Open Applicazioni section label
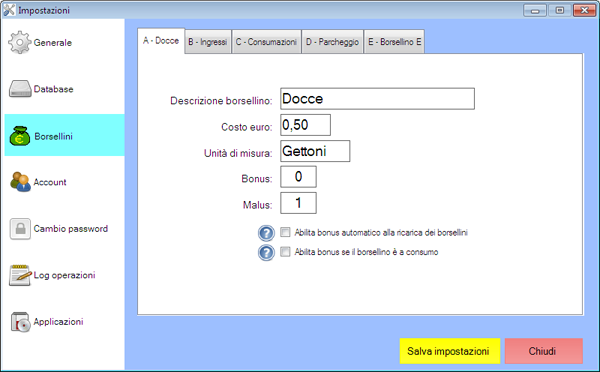 (58, 322)
